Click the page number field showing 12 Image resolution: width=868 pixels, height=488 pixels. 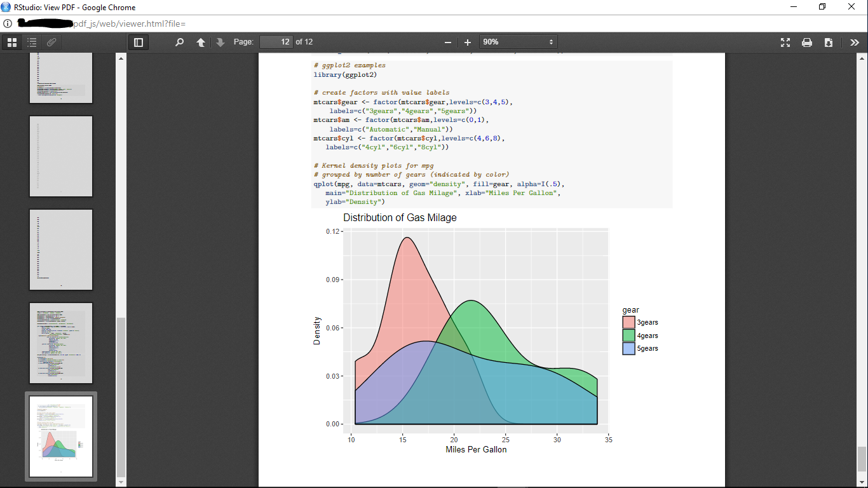pyautogui.click(x=276, y=42)
